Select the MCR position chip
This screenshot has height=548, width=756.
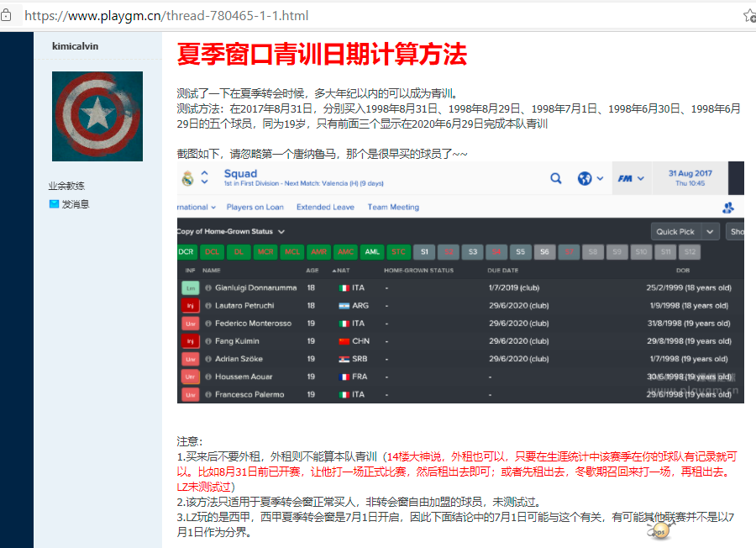[265, 252]
